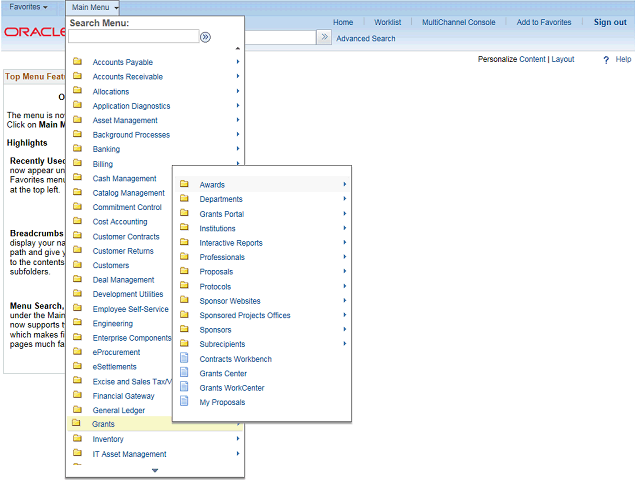The width and height of the screenshot is (640, 480).
Task: Open the General Ledger menu item
Action: click(x=118, y=410)
